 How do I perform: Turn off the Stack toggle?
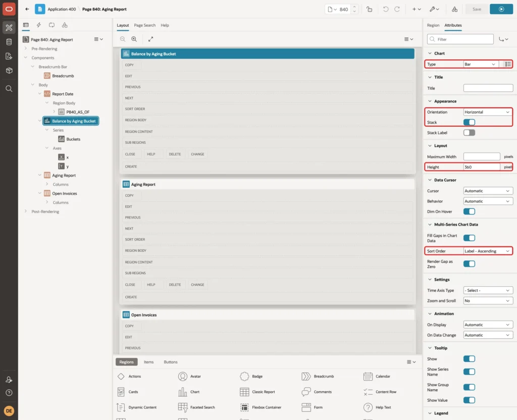click(x=469, y=122)
